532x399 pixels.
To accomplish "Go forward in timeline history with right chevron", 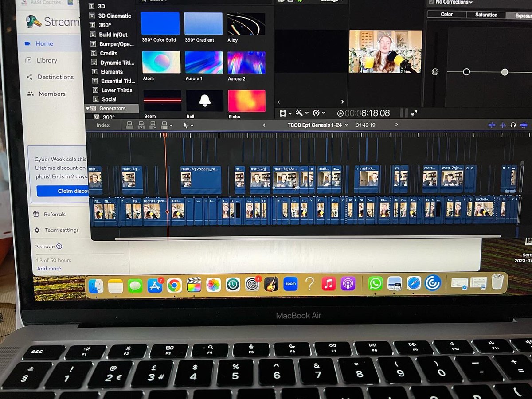I will 396,125.
